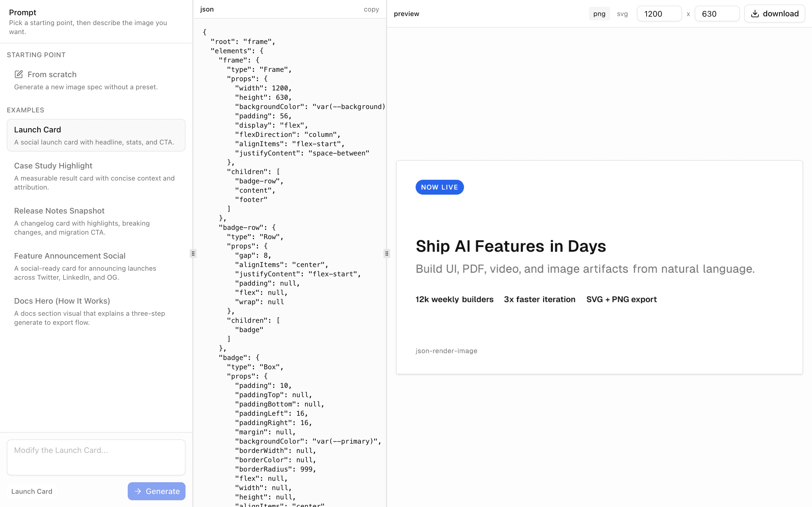The height and width of the screenshot is (507, 812).
Task: Grab the right panel resize handle
Action: pyautogui.click(x=387, y=253)
